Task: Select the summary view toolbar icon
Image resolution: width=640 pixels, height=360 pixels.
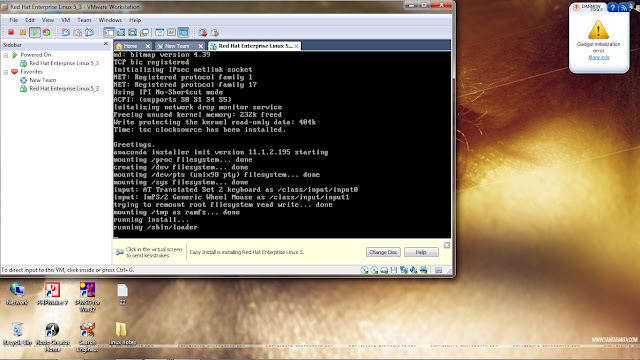Action: (x=160, y=32)
